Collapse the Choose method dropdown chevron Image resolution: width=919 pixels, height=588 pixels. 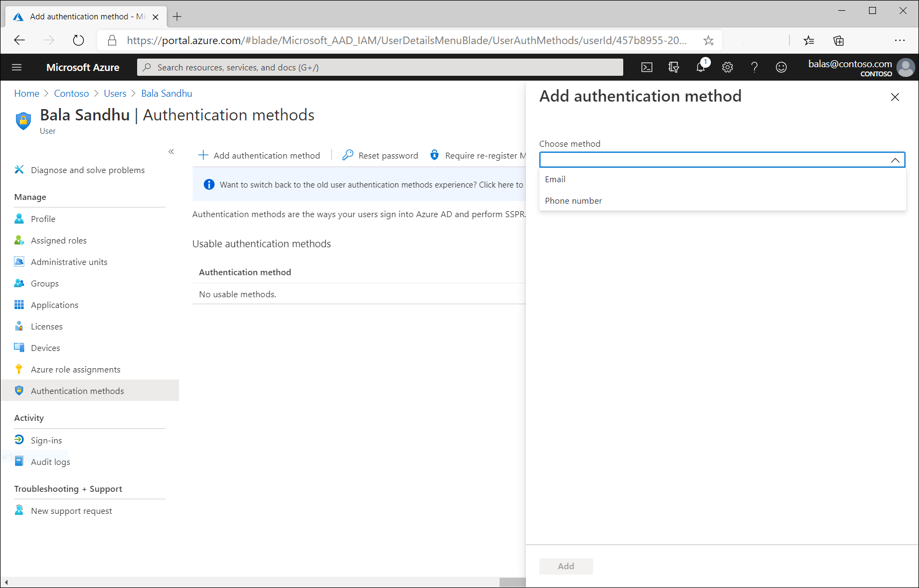point(895,160)
